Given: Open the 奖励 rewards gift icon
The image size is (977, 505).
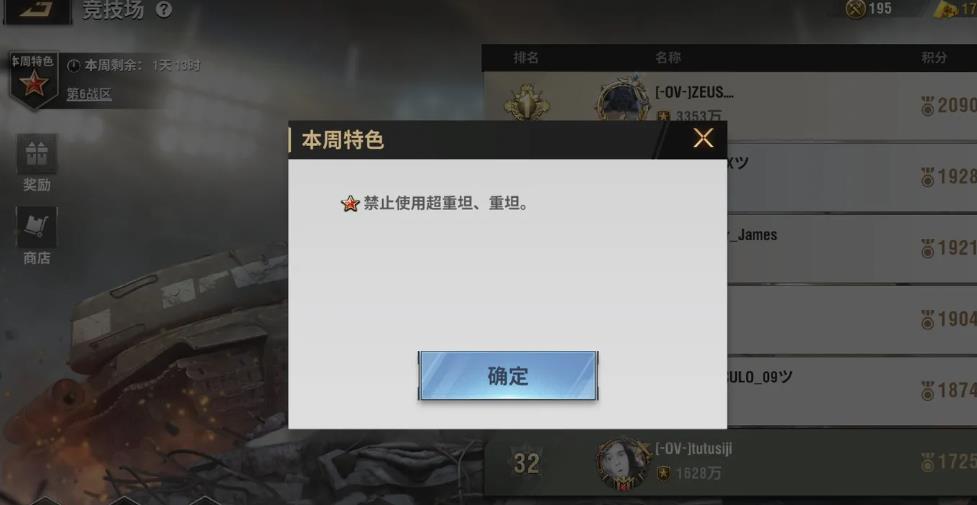Looking at the screenshot, I should (x=37, y=154).
